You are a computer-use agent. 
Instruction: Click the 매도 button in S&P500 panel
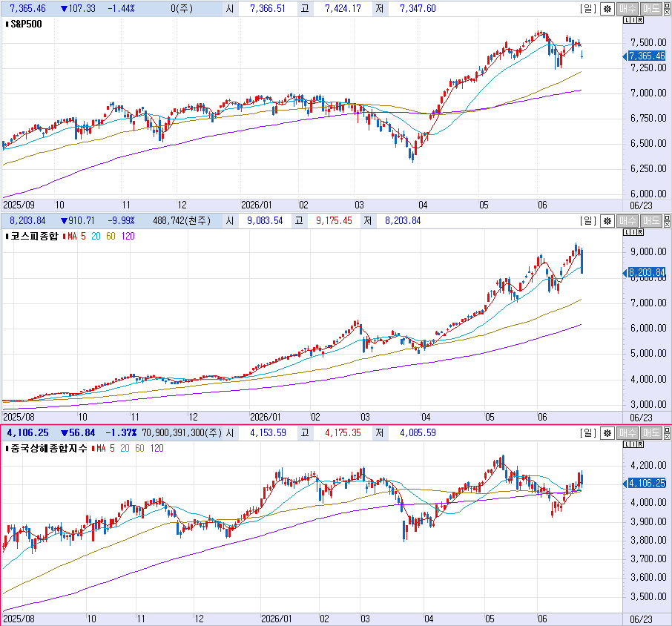(x=651, y=9)
